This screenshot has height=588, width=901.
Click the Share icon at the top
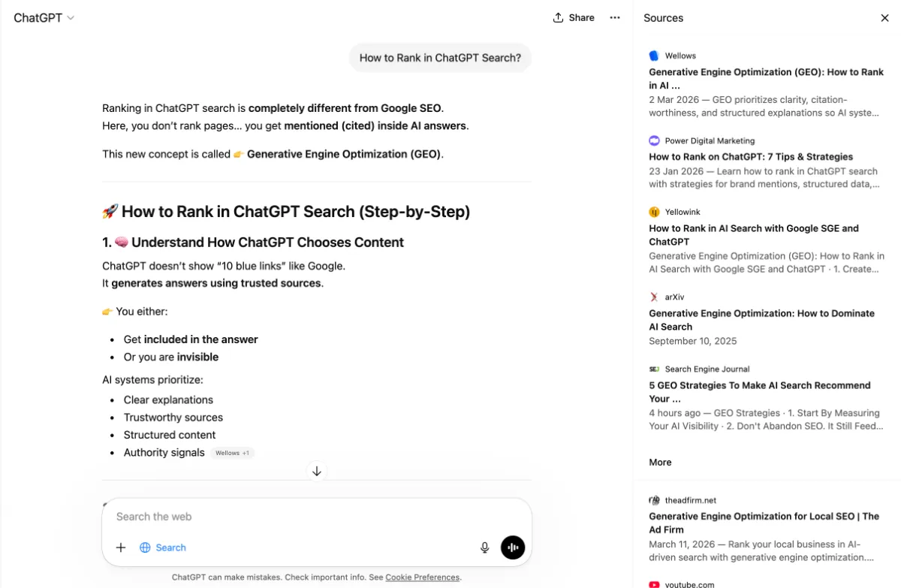[556, 17]
